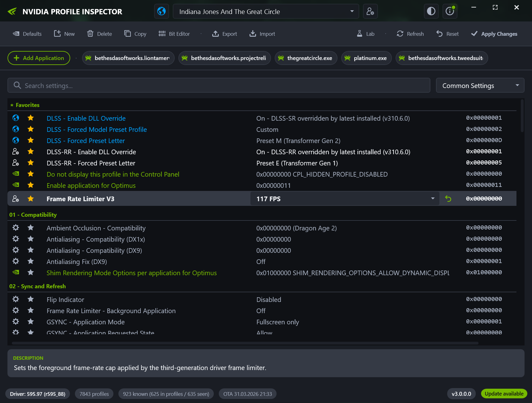Apply Changes to the profile
Screen dimensions: 532x403
[494, 34]
